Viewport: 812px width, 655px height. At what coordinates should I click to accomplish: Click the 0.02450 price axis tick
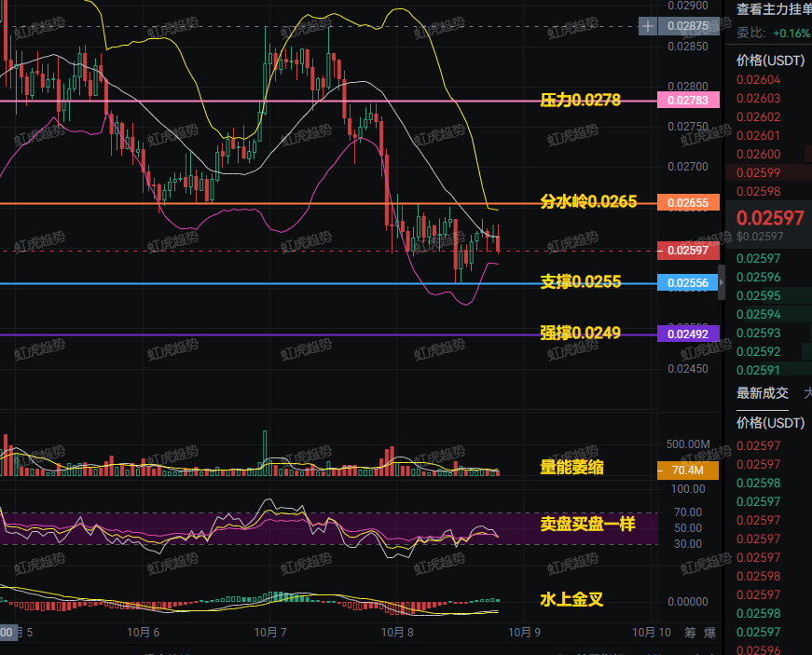click(688, 369)
